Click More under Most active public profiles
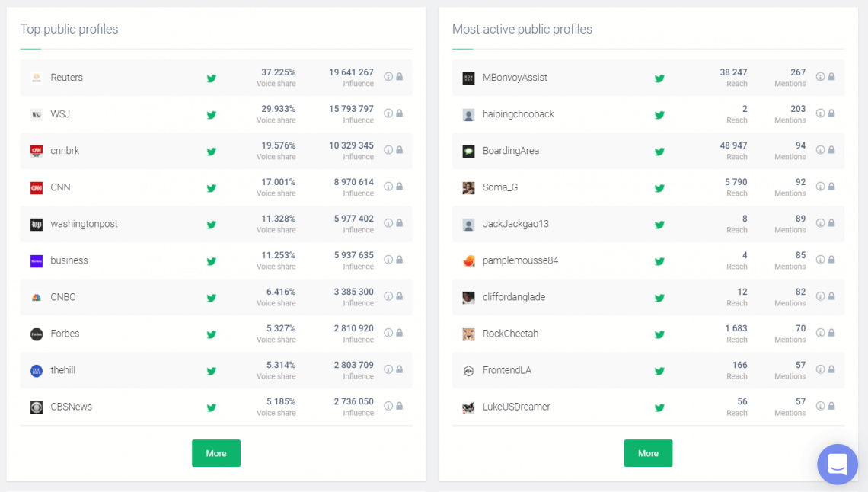The width and height of the screenshot is (868, 492). [x=648, y=453]
